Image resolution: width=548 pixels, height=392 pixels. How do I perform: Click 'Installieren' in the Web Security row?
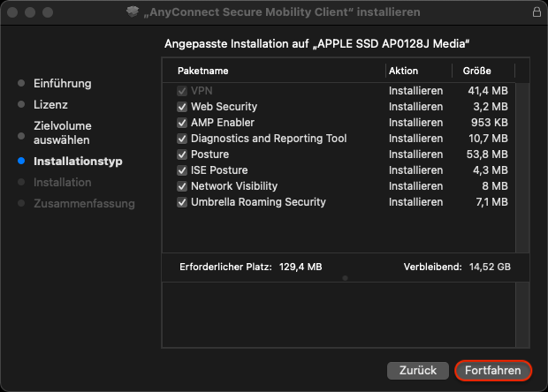point(416,107)
